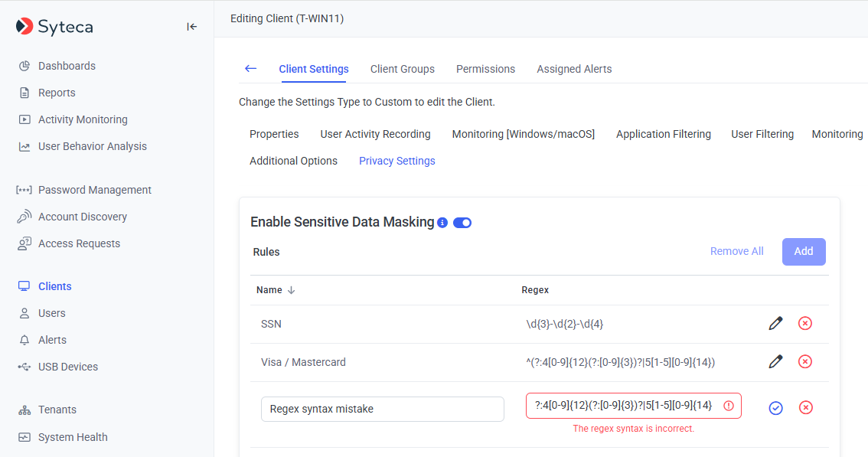
Task: Open the Permissions tab
Action: 485,69
